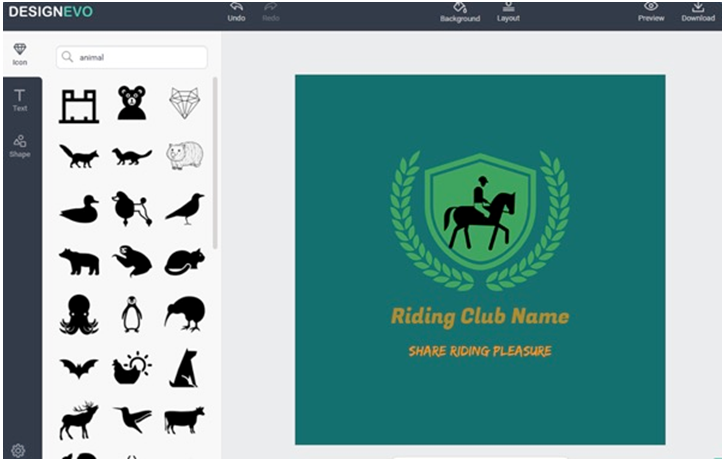Select the hummingbird icon
This screenshot has height=465, width=726.
pos(132,419)
